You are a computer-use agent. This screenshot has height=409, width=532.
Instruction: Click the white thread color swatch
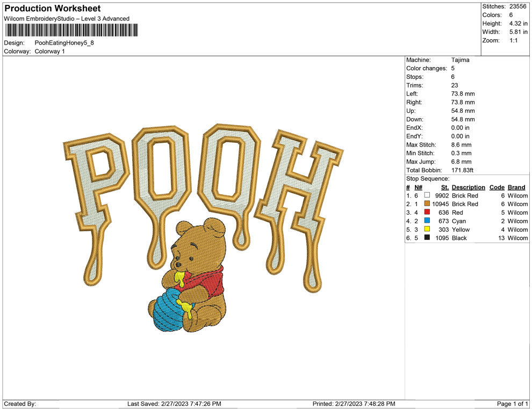click(x=427, y=195)
